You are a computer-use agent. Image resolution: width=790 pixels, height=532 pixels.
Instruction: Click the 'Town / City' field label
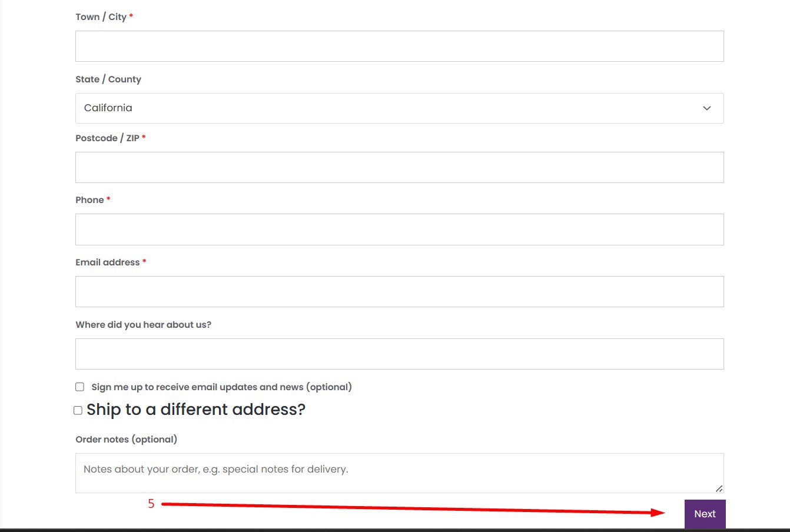101,17
